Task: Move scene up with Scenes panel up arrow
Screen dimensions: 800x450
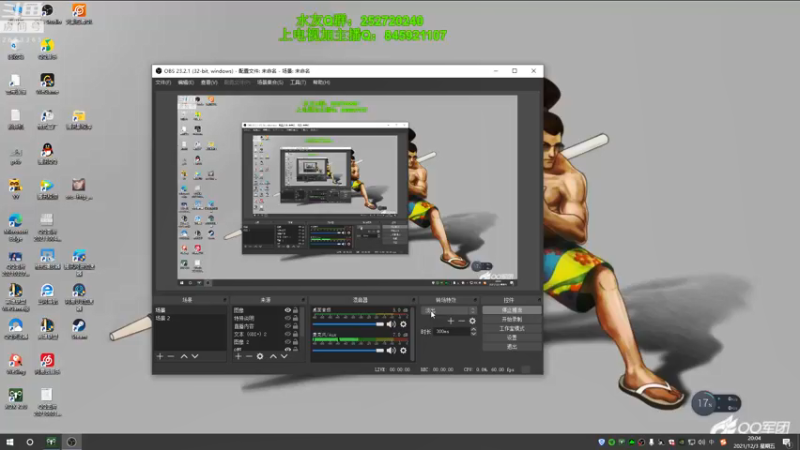Action: click(x=184, y=356)
